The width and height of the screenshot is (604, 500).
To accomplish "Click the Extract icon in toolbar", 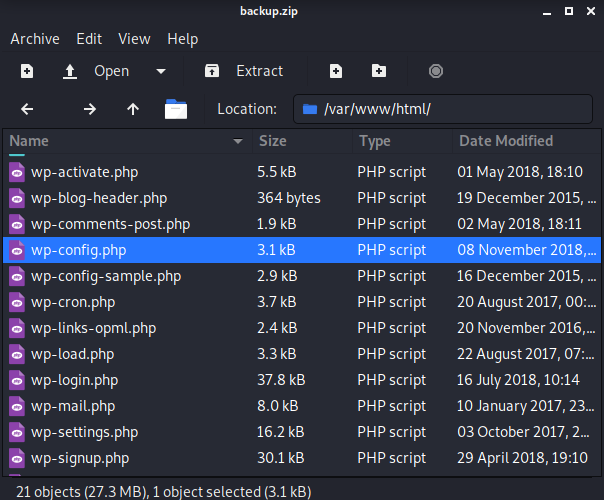I will point(212,71).
